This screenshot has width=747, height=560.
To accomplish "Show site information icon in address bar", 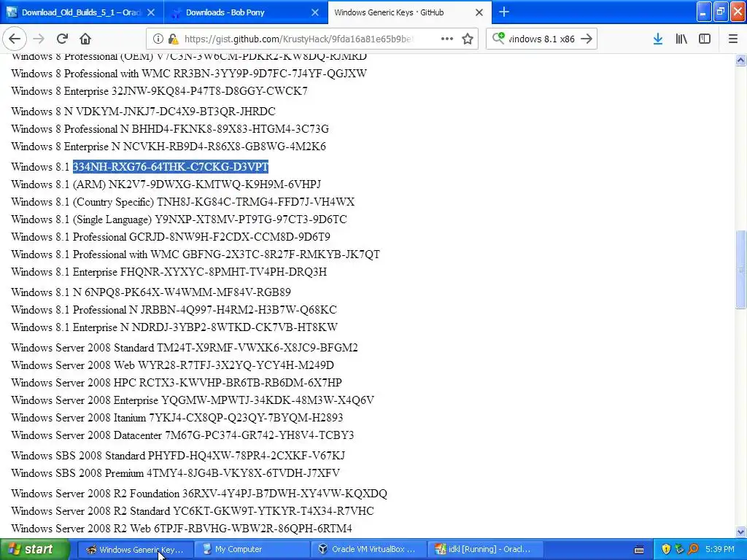I will 158,39.
